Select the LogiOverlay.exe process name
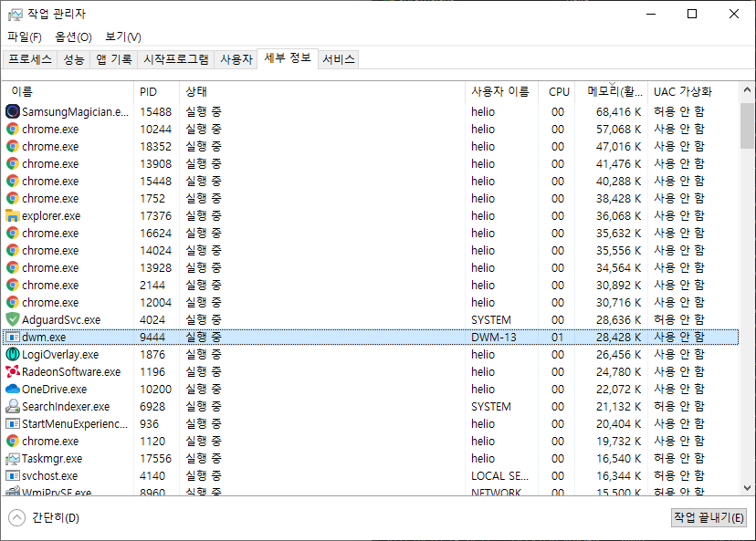Image resolution: width=756 pixels, height=541 pixels. pos(60,355)
